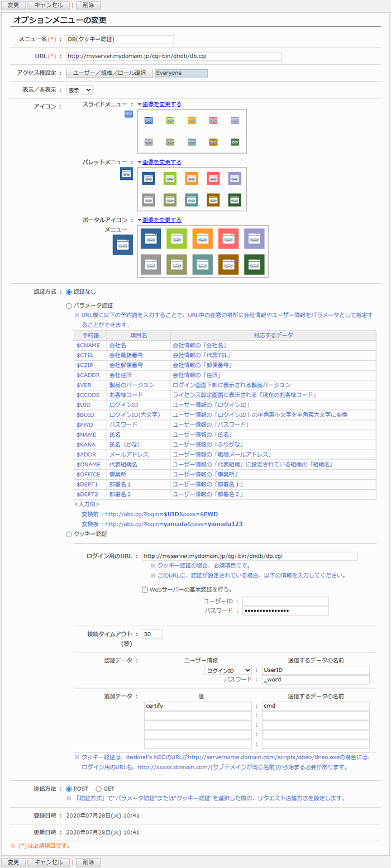Select the purple portal icon

tap(254, 239)
